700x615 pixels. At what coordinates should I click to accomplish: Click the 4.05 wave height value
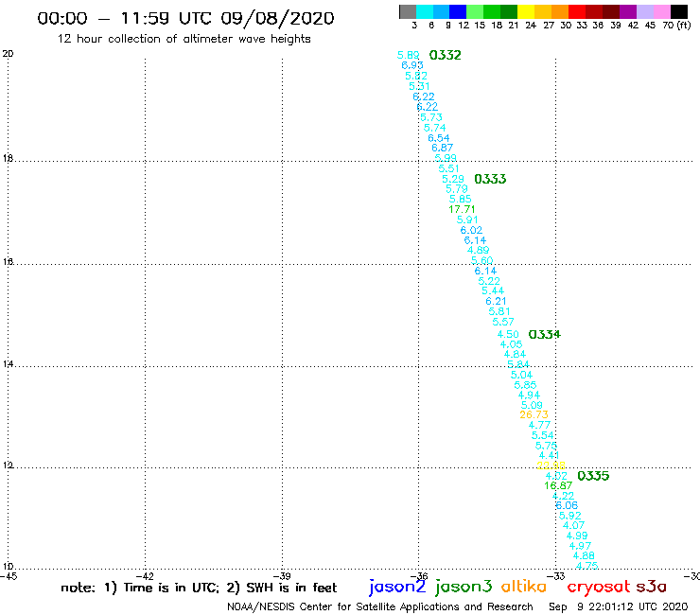tap(511, 344)
